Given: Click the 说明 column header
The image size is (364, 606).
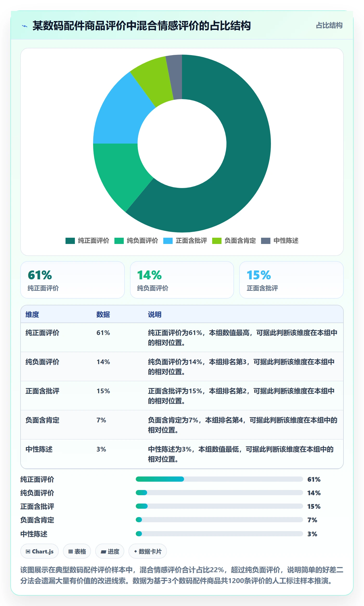Looking at the screenshot, I should tap(155, 314).
